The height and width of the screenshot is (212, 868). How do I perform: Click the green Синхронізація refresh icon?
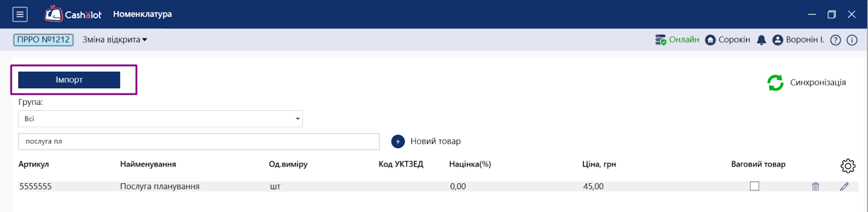tap(775, 83)
